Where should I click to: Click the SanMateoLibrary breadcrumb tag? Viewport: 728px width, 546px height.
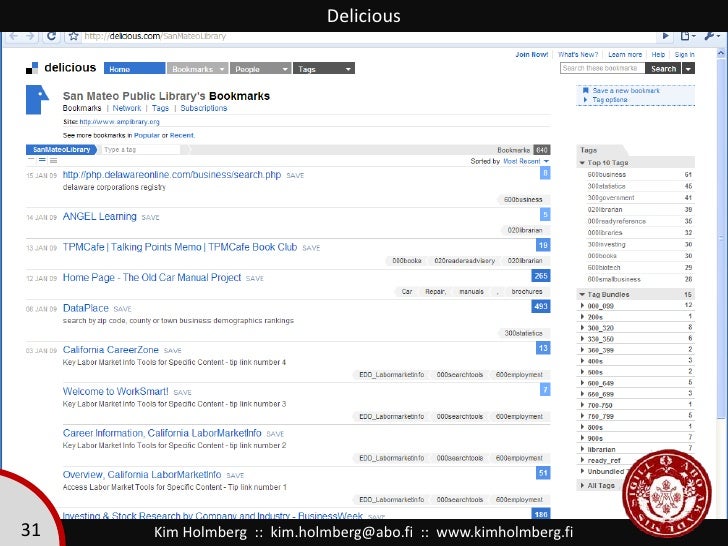point(61,150)
